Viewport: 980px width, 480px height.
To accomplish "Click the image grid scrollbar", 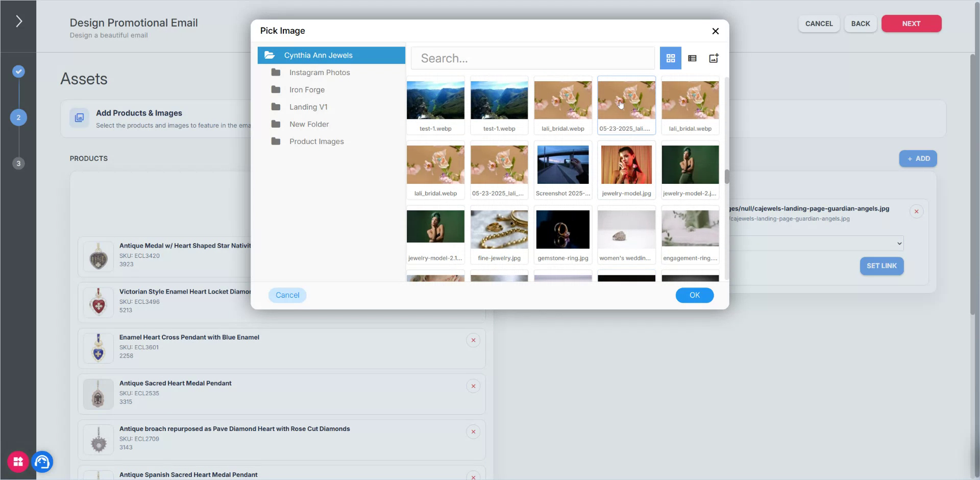I will [x=726, y=177].
